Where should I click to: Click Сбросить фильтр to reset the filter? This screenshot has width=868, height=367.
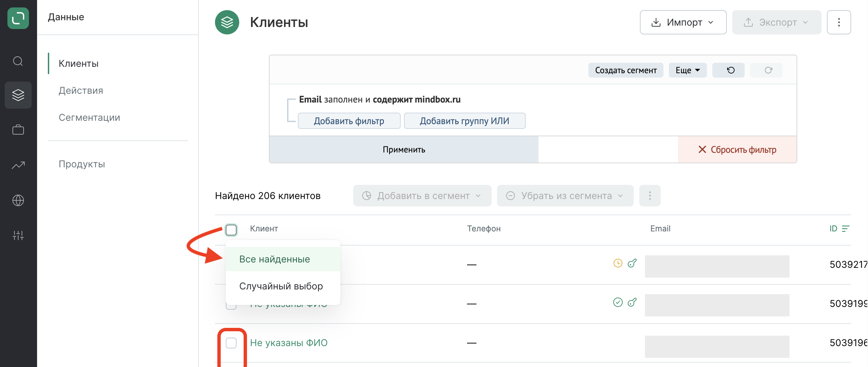point(737,149)
